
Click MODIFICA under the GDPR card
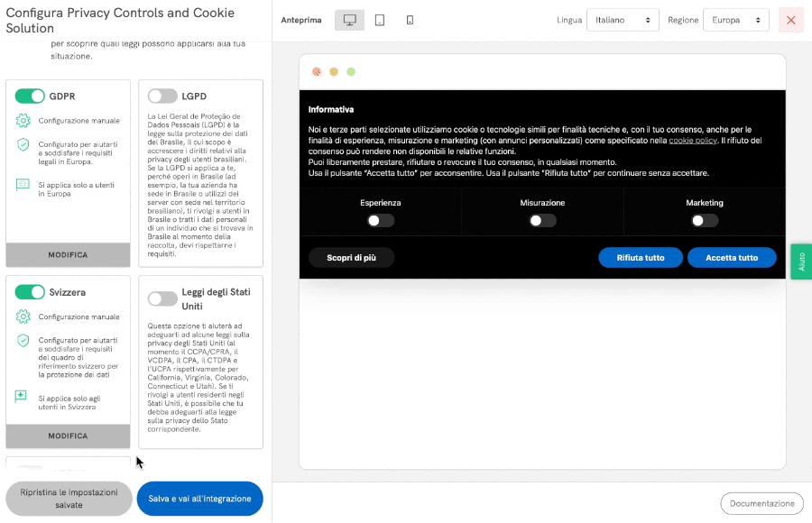click(68, 255)
